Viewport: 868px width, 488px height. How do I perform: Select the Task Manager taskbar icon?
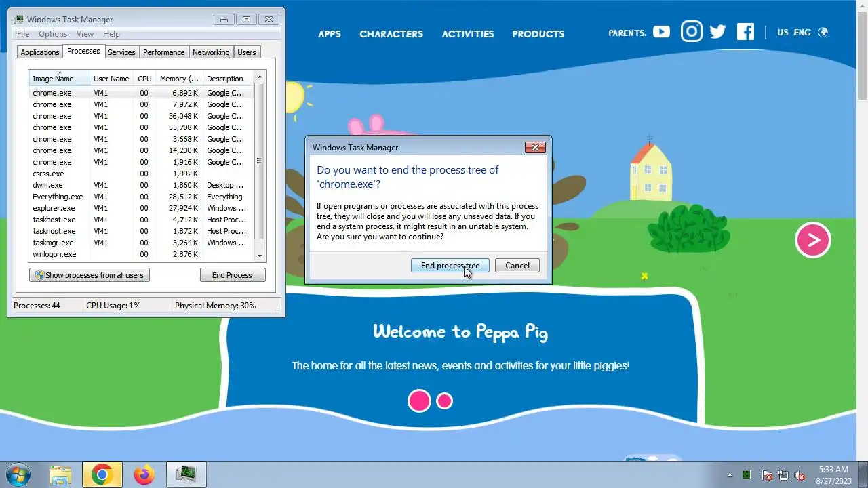[186, 474]
